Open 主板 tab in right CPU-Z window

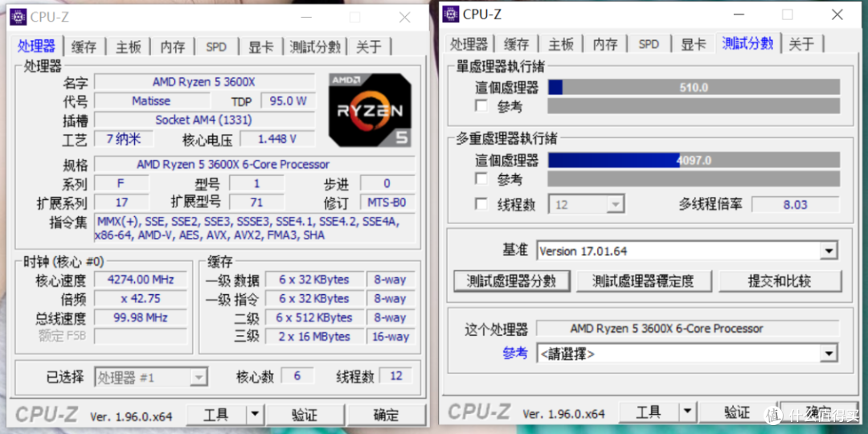coord(561,44)
